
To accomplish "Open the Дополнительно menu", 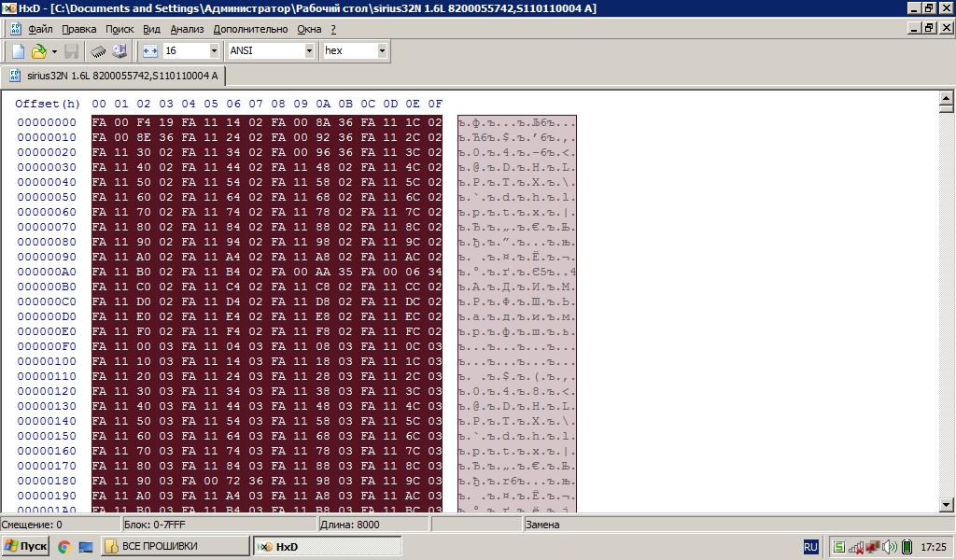I will (x=250, y=29).
